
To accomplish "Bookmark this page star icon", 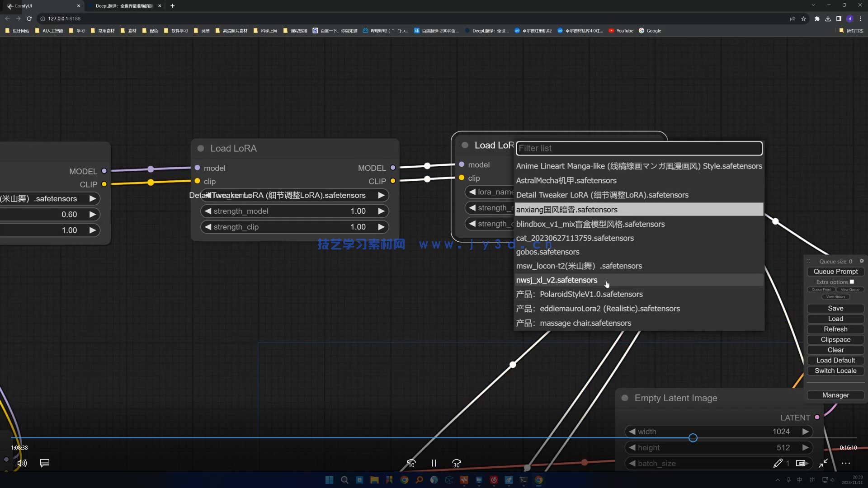I will coord(803,19).
